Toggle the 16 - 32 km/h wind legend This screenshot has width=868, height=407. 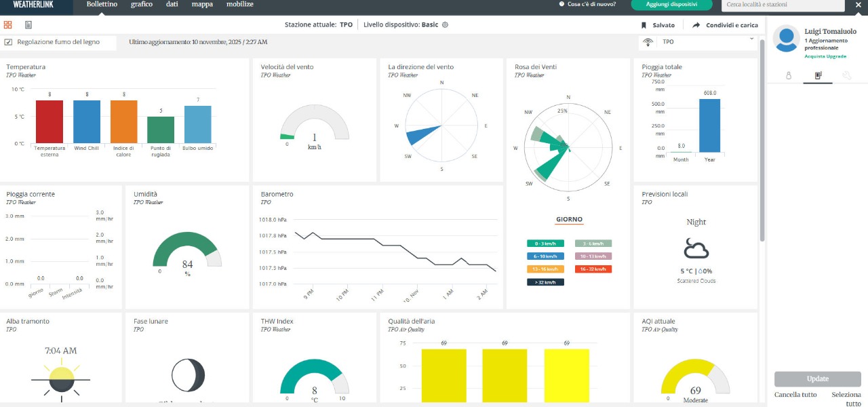pos(593,269)
